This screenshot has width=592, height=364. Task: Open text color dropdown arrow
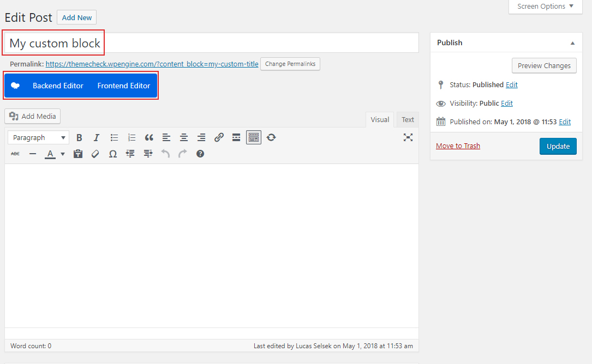pyautogui.click(x=63, y=154)
